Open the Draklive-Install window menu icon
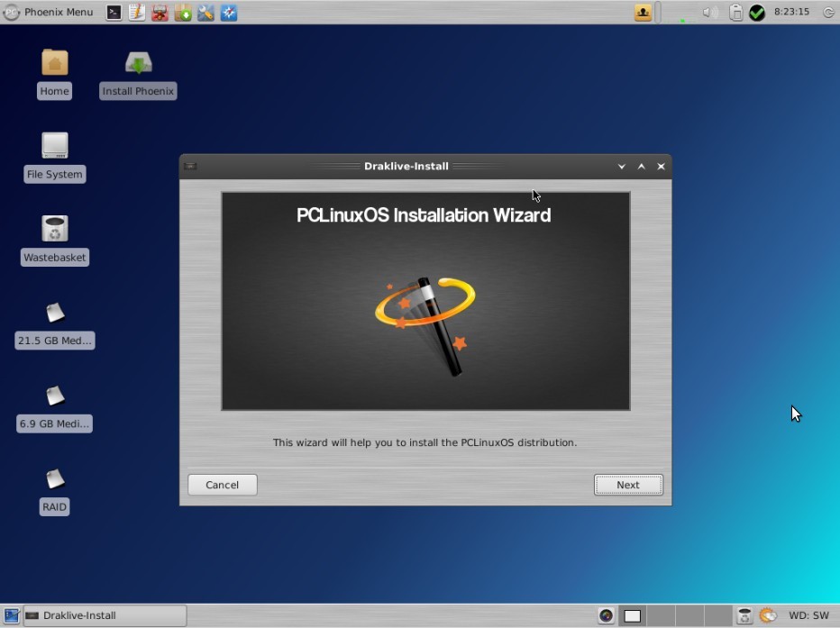This screenshot has height=628, width=840. 190,166
